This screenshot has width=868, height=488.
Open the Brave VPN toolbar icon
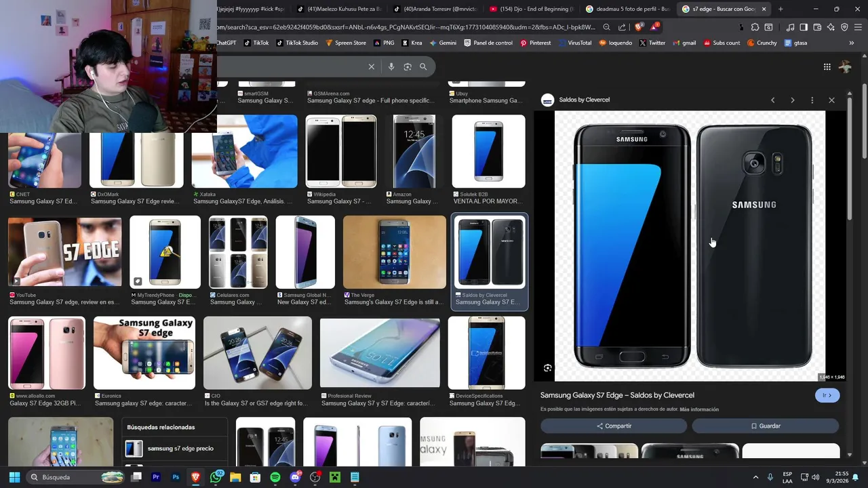844,27
